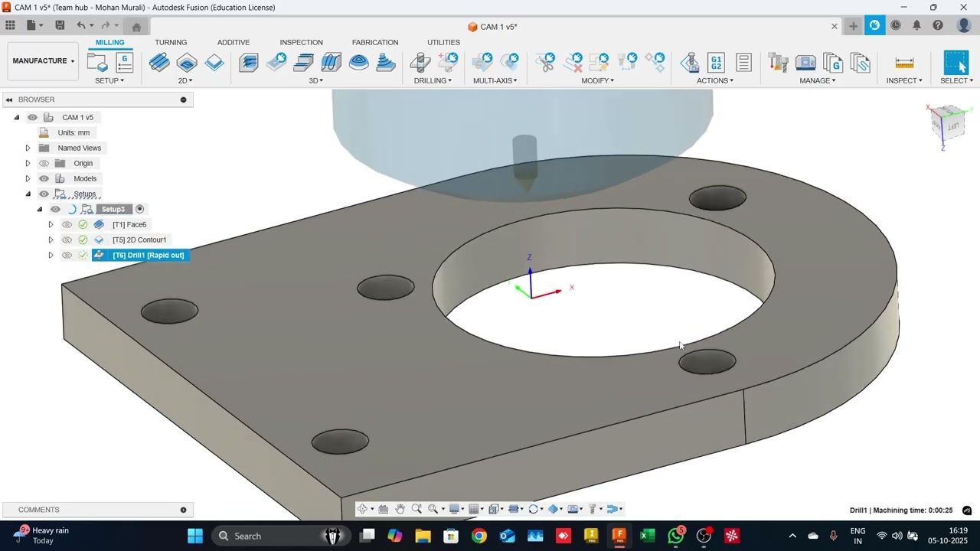Open the Job Status clock icon
980x551 pixels.
[x=895, y=25]
